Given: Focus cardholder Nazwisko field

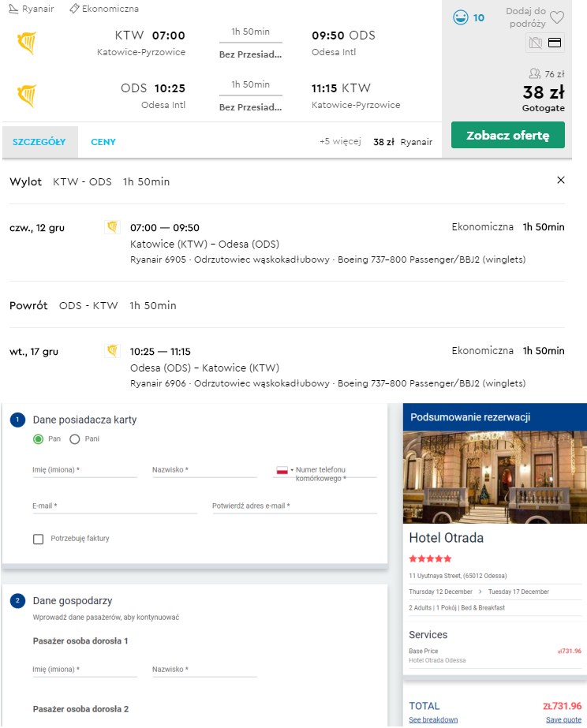Looking at the screenshot, I should point(205,469).
